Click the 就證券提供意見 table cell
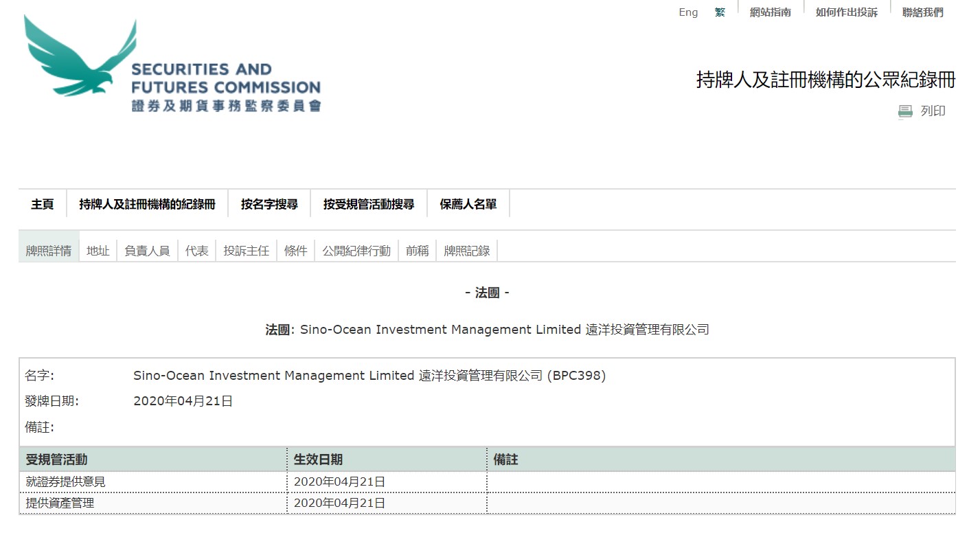Viewport: 980px width, 533px height. pyautogui.click(x=153, y=481)
